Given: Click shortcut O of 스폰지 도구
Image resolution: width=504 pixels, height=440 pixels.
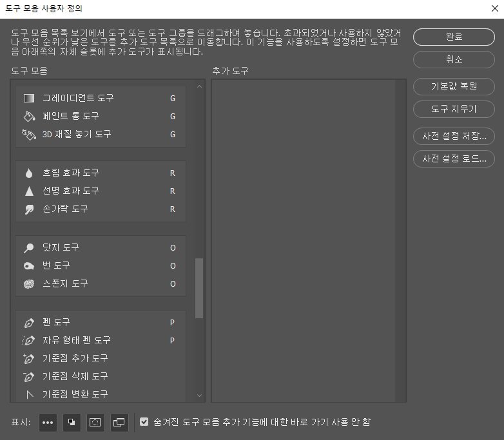Looking at the screenshot, I should pyautogui.click(x=173, y=284).
